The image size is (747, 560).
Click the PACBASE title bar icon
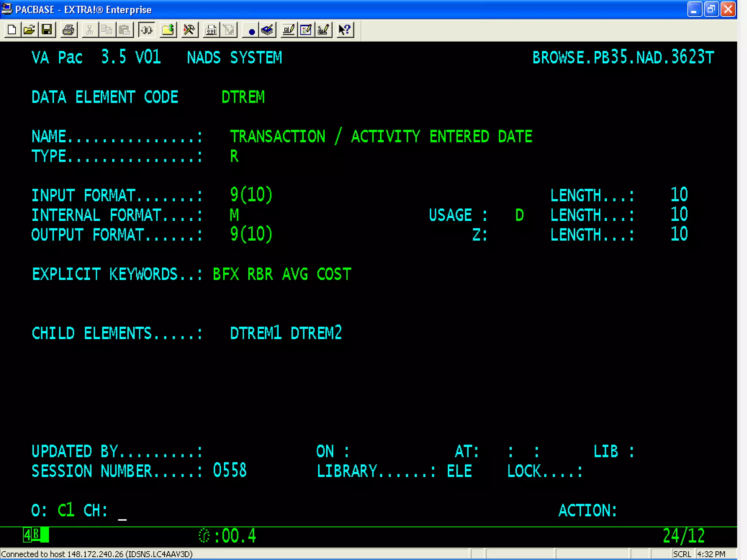click(x=7, y=9)
